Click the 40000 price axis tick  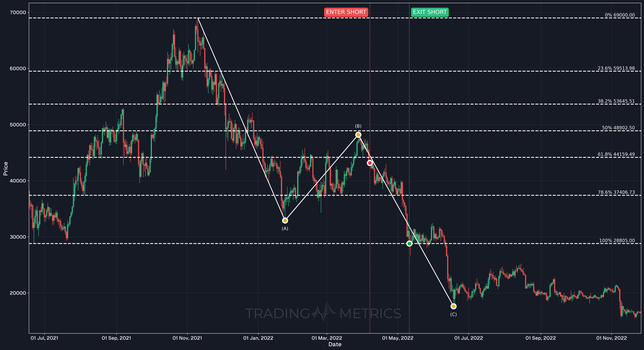click(18, 181)
